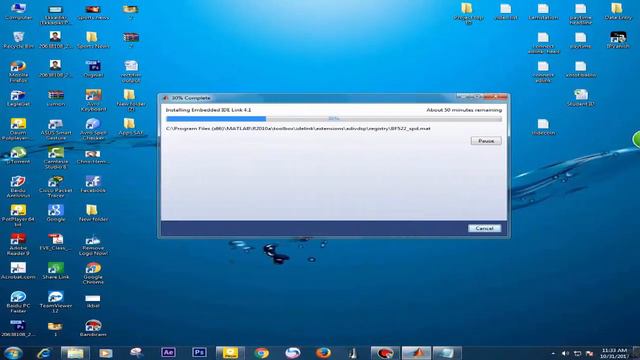Select the IPvanish desktop shortcut
The width and height of the screenshot is (640, 360).
(x=618, y=40)
